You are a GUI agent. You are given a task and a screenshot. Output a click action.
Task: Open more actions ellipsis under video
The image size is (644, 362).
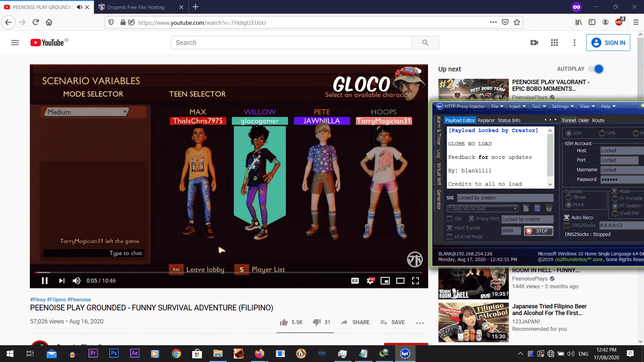click(420, 323)
